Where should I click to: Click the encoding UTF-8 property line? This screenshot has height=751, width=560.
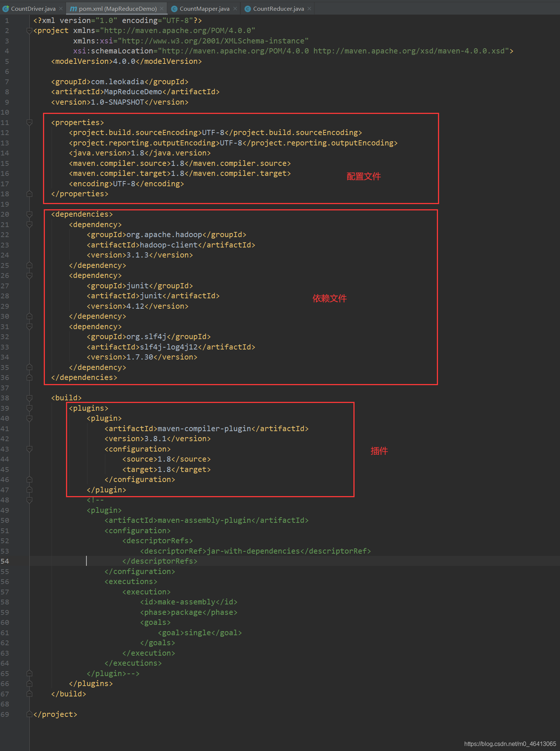pos(126,184)
